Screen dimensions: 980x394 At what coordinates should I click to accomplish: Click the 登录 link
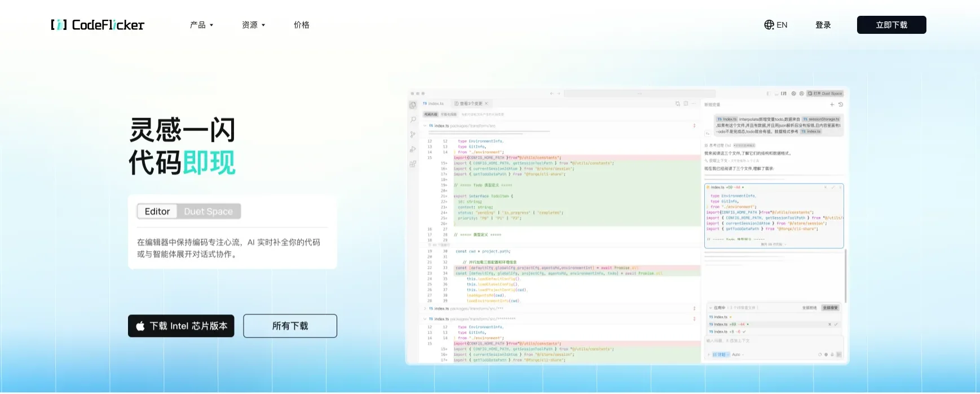point(823,25)
